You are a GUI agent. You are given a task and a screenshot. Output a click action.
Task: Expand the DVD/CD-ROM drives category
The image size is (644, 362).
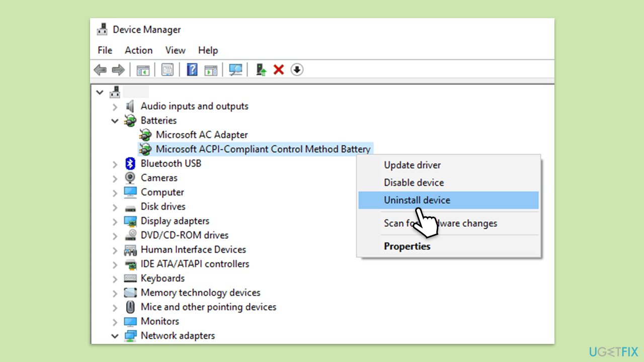(x=115, y=235)
